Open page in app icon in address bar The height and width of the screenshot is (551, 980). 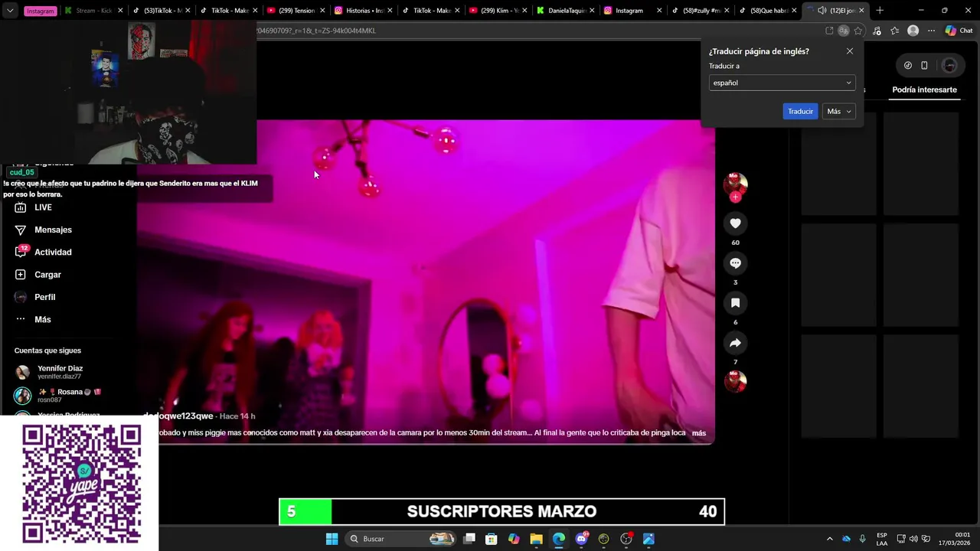pos(829,31)
